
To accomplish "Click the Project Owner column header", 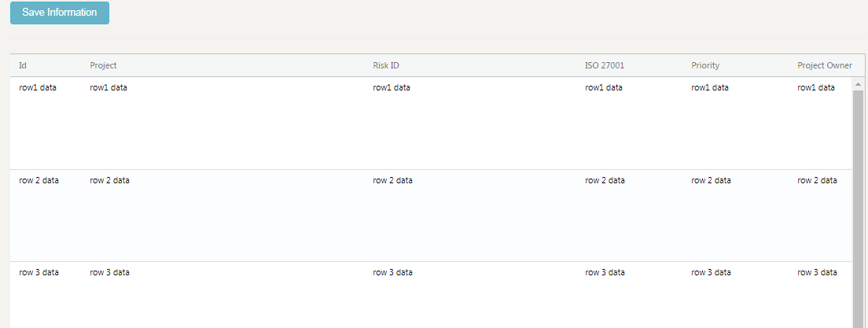I will [x=824, y=65].
